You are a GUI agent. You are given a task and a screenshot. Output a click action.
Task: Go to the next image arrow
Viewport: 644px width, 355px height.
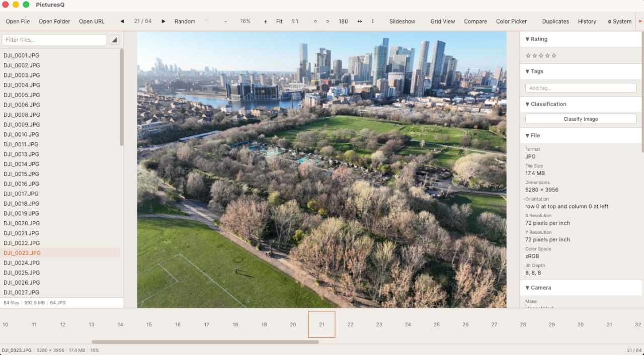(x=164, y=21)
